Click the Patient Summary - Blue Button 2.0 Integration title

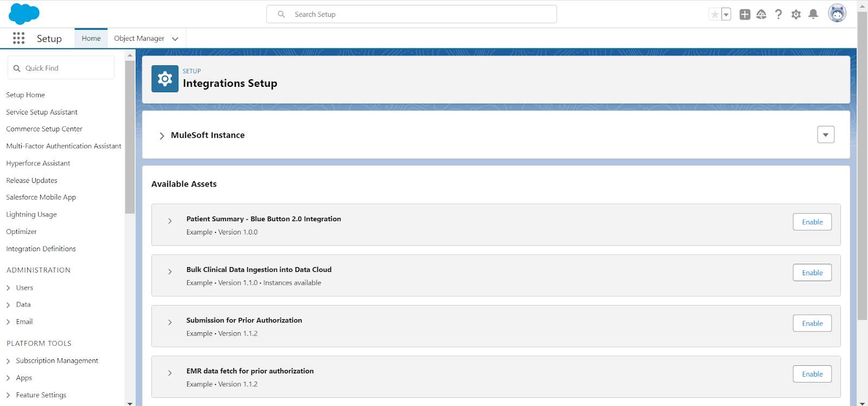(x=264, y=219)
